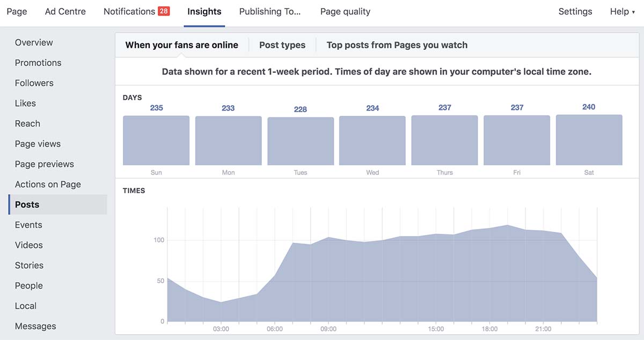Image resolution: width=644 pixels, height=340 pixels.
Task: Select Posts in the sidebar
Action: tap(28, 204)
